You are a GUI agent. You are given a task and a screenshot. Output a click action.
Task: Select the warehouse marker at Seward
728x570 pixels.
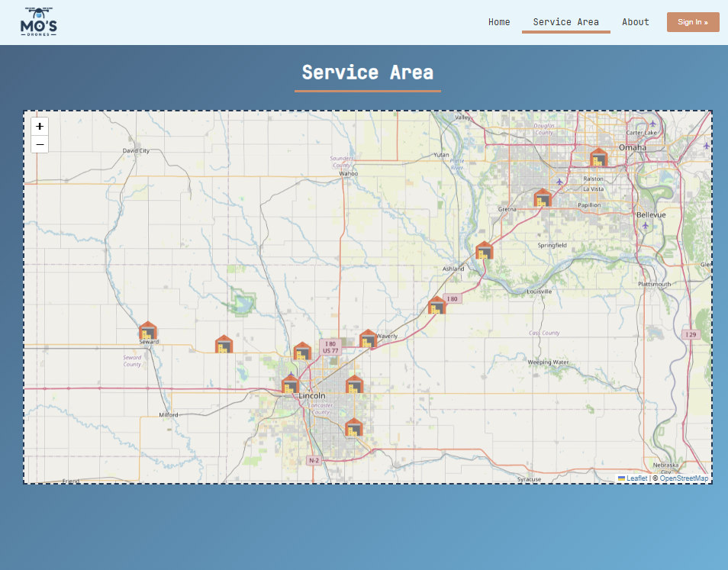click(148, 330)
